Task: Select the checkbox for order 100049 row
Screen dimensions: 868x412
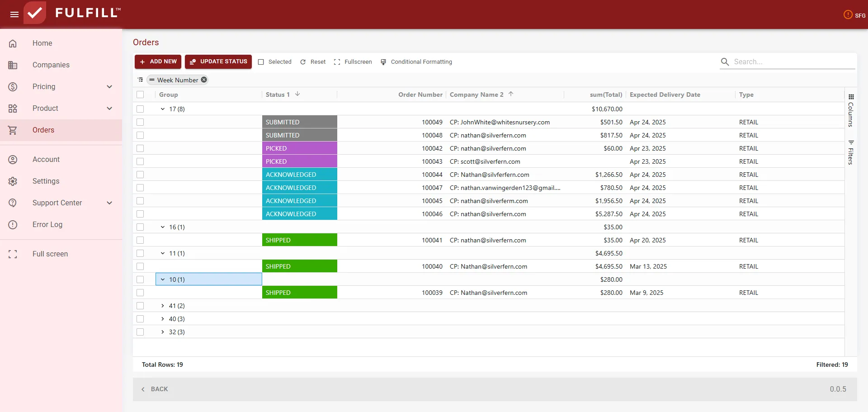Action: (140, 122)
